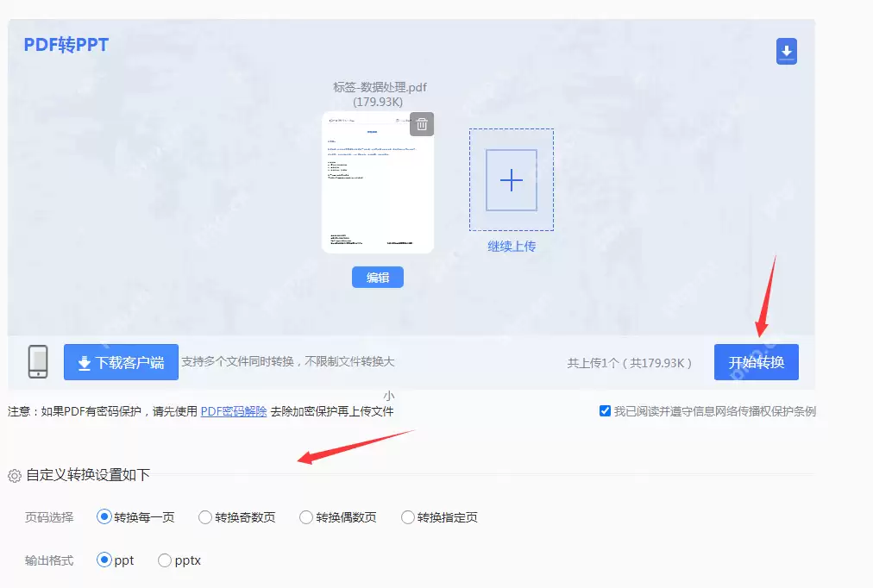The width and height of the screenshot is (873, 588).
Task: Click the 开始转换 button
Action: [757, 362]
